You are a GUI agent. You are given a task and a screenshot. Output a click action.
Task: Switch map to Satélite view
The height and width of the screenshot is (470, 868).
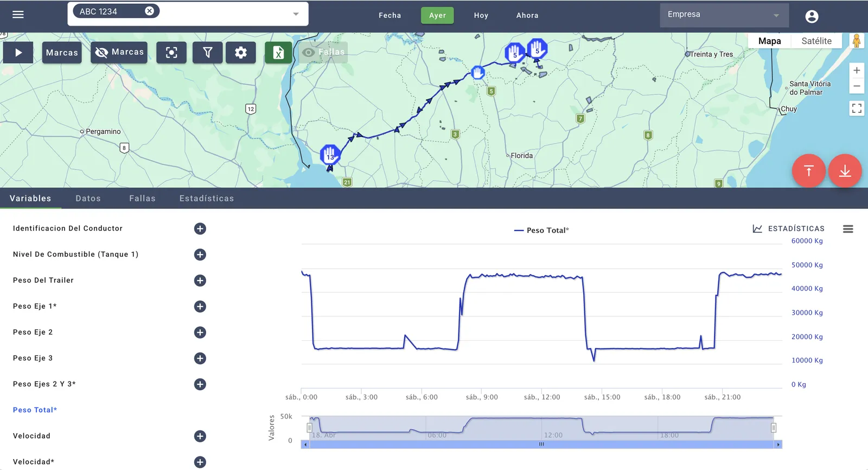(816, 41)
